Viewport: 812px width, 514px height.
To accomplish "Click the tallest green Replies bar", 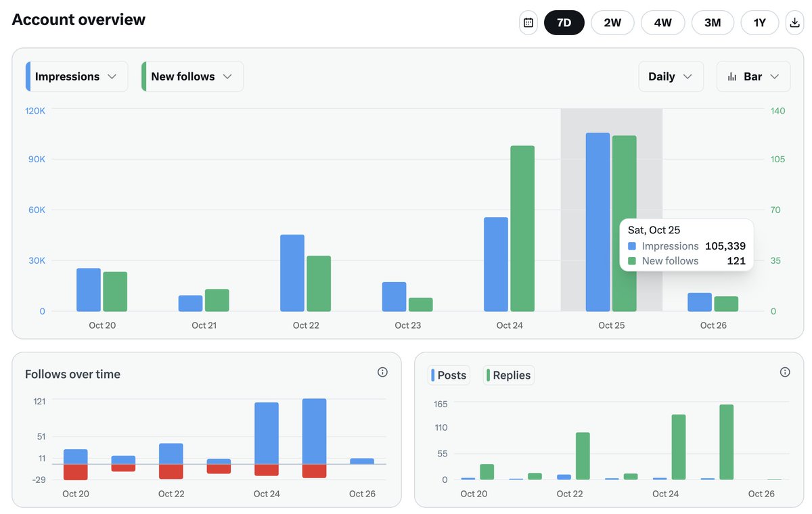I will coord(727,442).
